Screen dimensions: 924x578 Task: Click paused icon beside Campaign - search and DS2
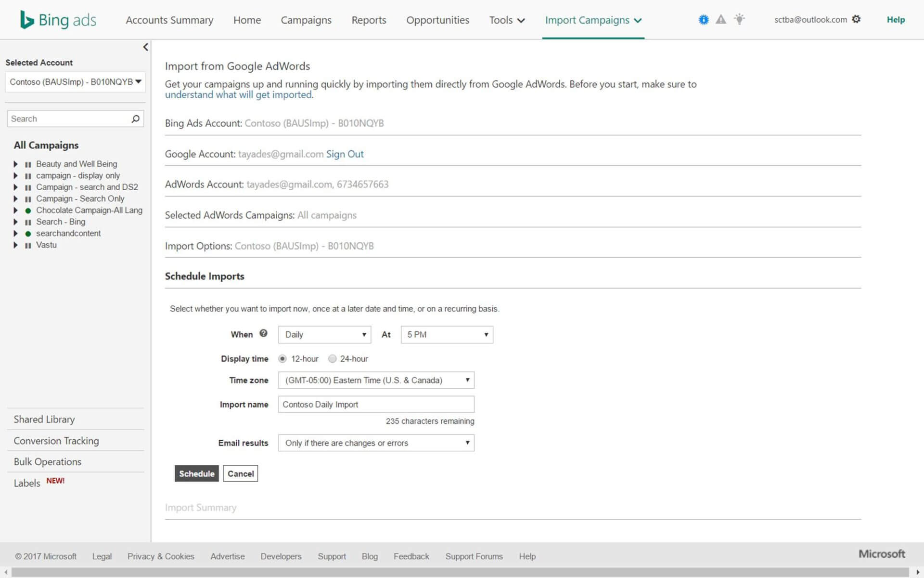pos(28,187)
